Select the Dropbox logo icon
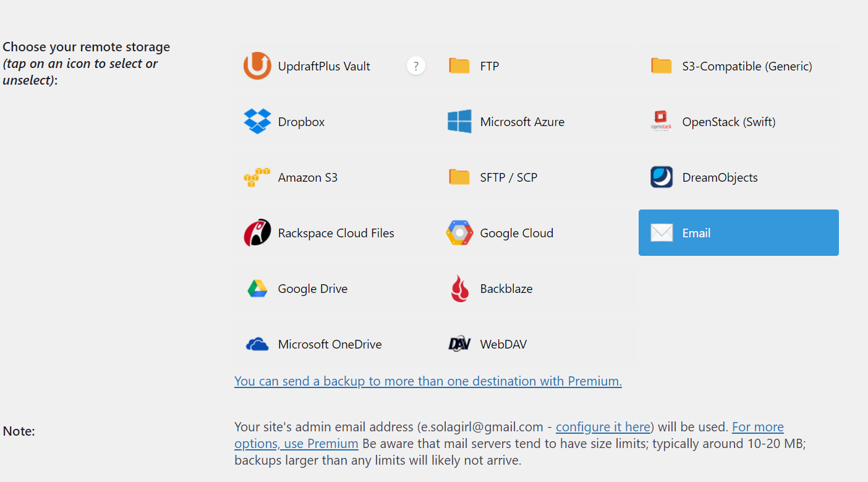Image resolution: width=868 pixels, height=482 pixels. tap(257, 122)
